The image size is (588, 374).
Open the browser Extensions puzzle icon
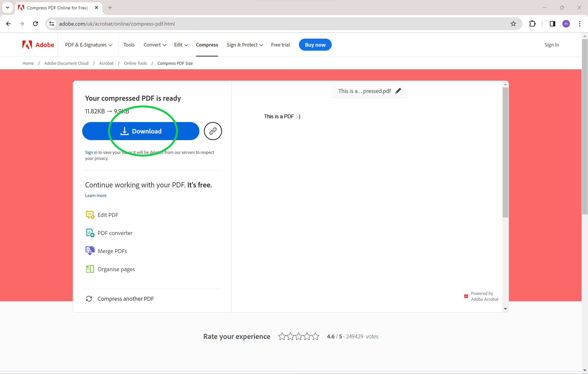(x=532, y=24)
